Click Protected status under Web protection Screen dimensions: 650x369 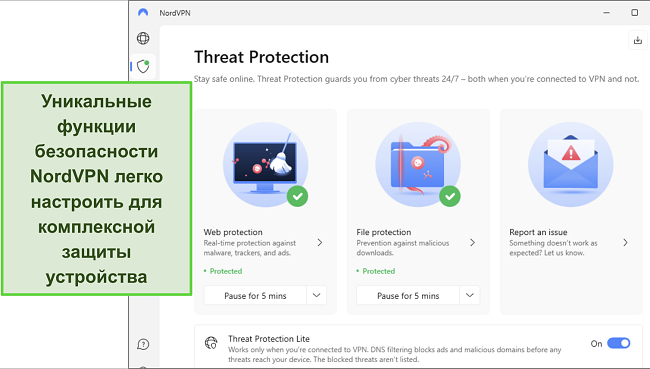coord(226,271)
